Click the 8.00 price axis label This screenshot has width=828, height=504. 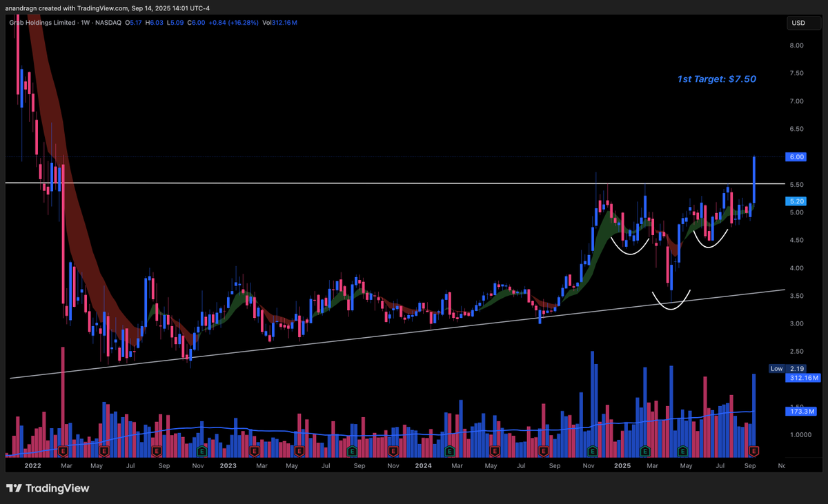[796, 46]
